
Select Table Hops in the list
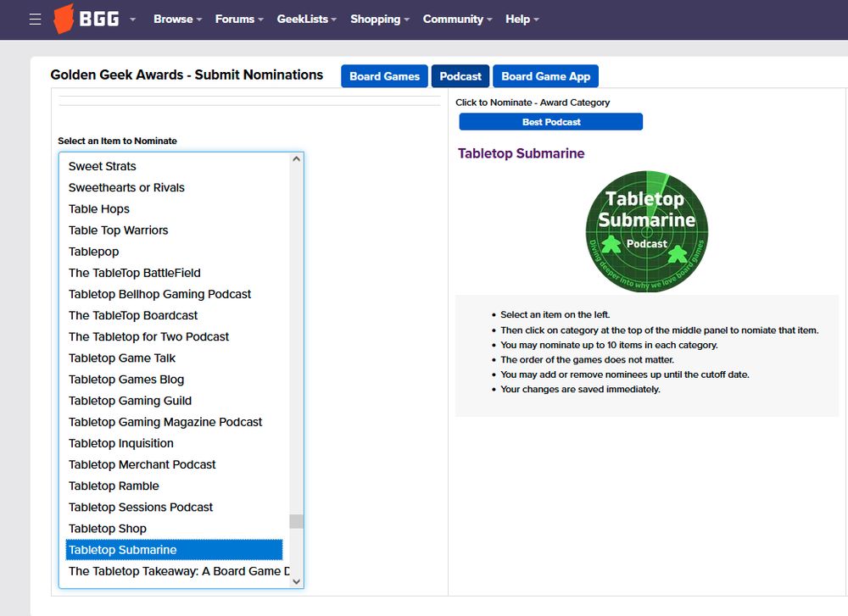(x=174, y=209)
